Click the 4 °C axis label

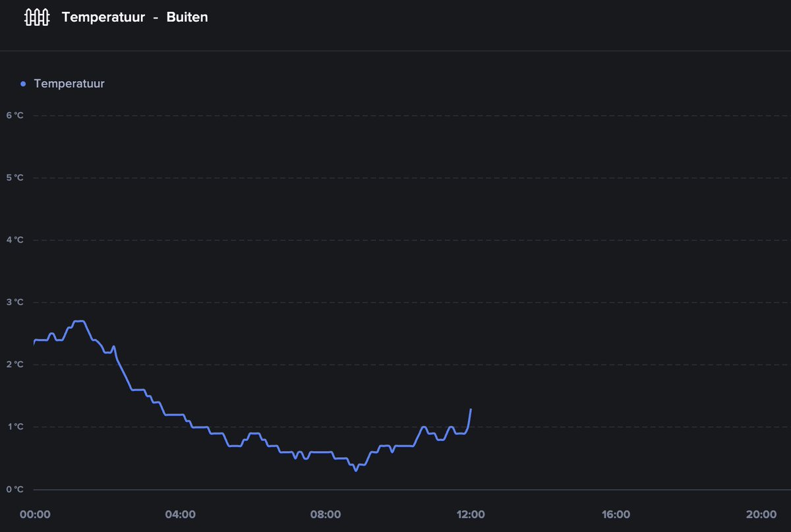pos(15,240)
